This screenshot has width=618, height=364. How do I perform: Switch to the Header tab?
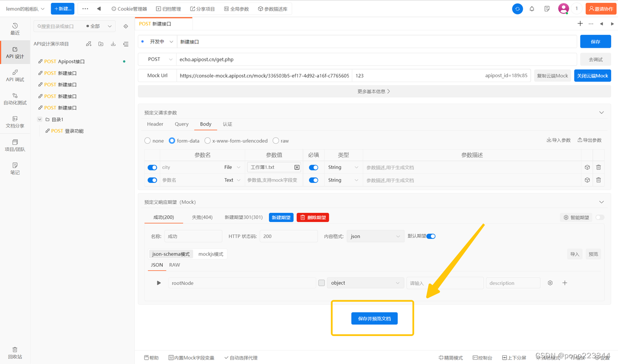[155, 124]
